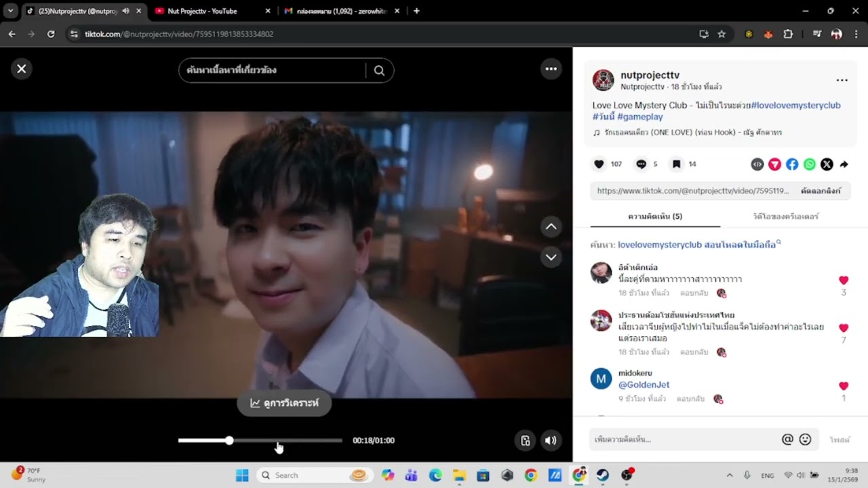Open the nutprojecttv username link
The width and height of the screenshot is (868, 488).
click(x=650, y=75)
